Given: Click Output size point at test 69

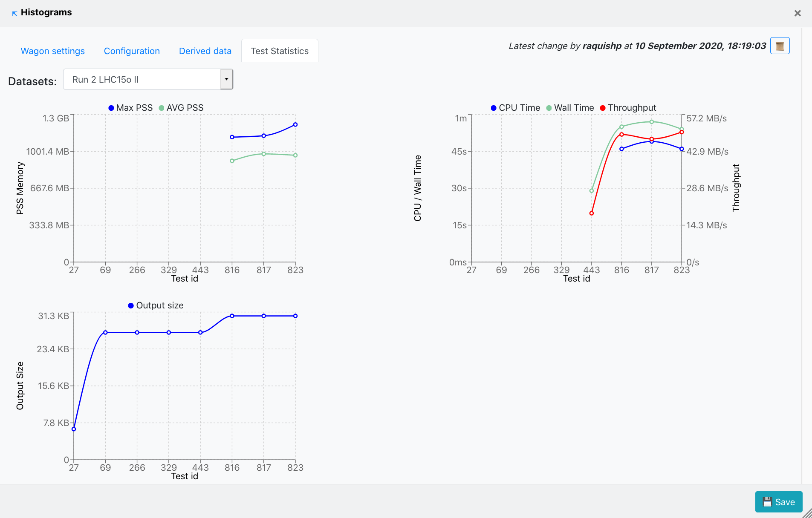Looking at the screenshot, I should pos(105,332).
